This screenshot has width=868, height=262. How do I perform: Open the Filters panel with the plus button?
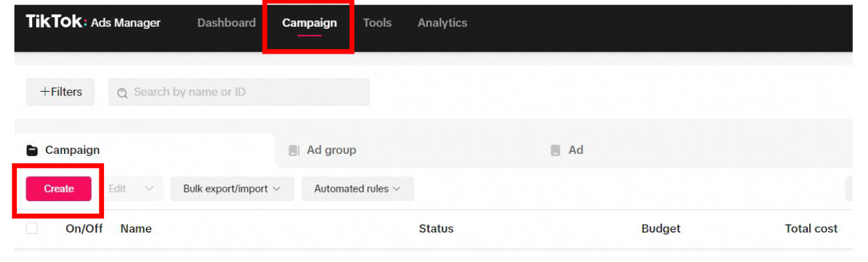tap(61, 92)
